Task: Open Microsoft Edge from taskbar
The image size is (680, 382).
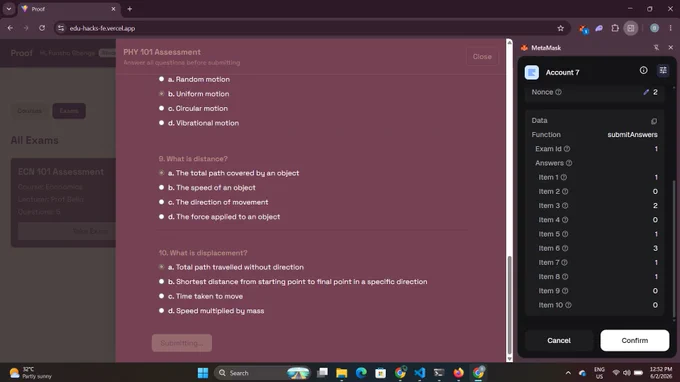Action: (x=361, y=373)
